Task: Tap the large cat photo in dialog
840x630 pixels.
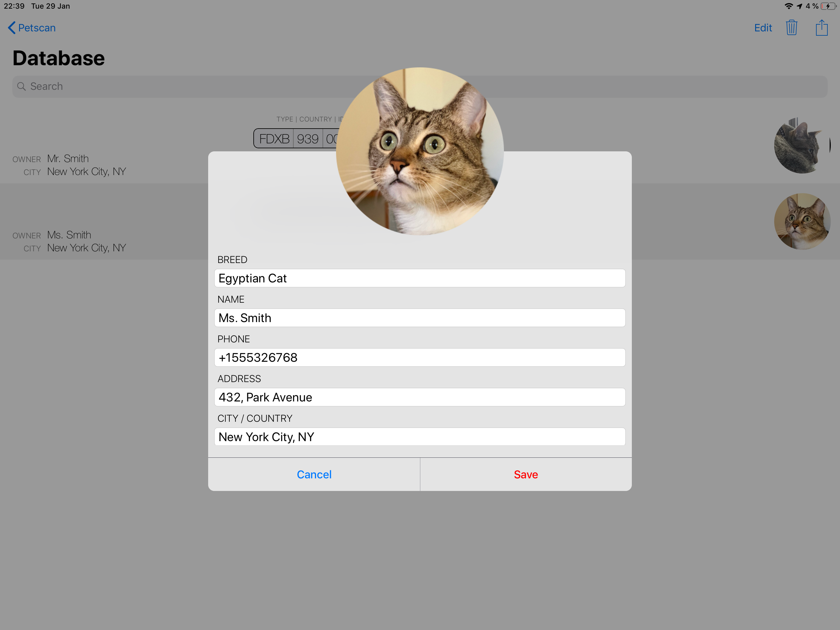Action: coord(420,151)
